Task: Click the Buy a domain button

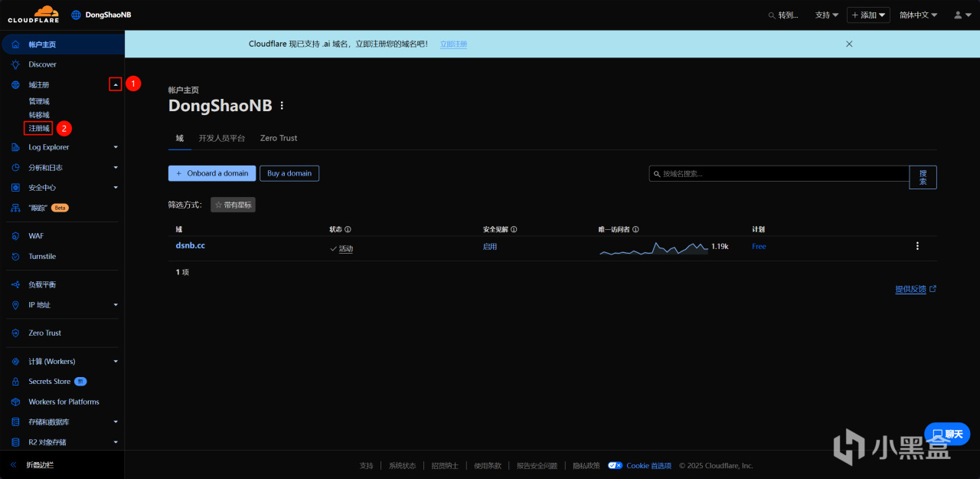Action: 289,173
